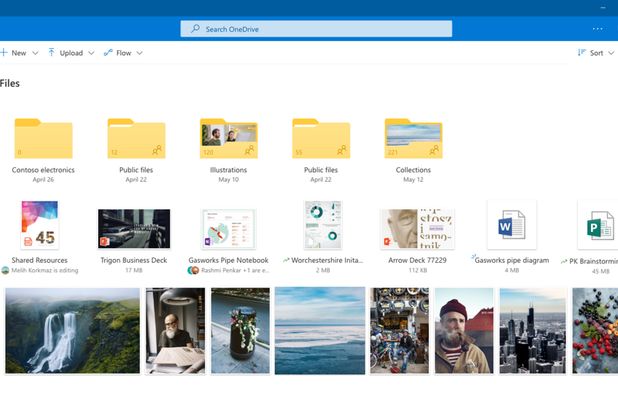Open the Arrow Deck 77229 thumbnail
Screen dimensions: 618x394
(x=417, y=229)
